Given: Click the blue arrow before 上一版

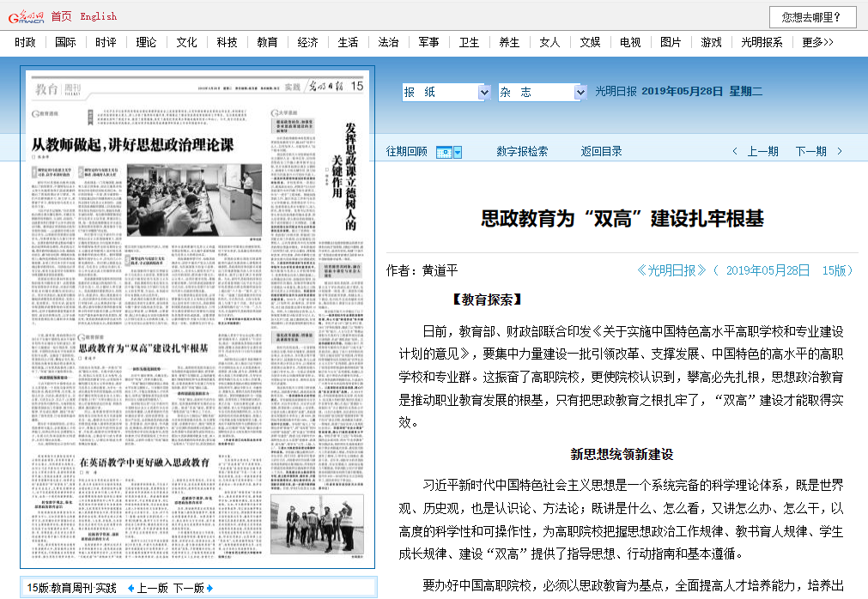Looking at the screenshot, I should point(131,588).
